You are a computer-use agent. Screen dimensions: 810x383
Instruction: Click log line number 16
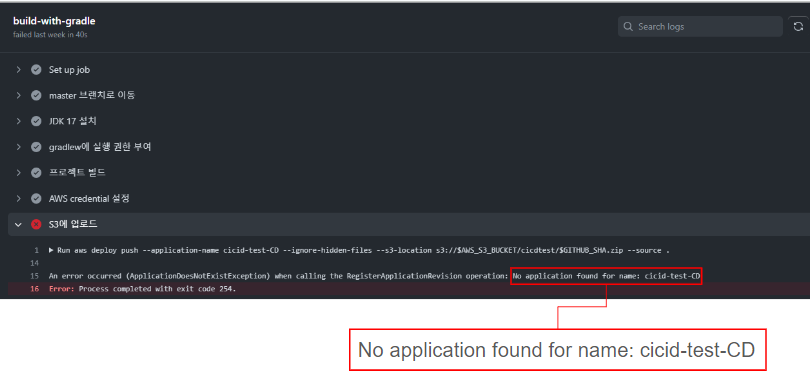35,289
